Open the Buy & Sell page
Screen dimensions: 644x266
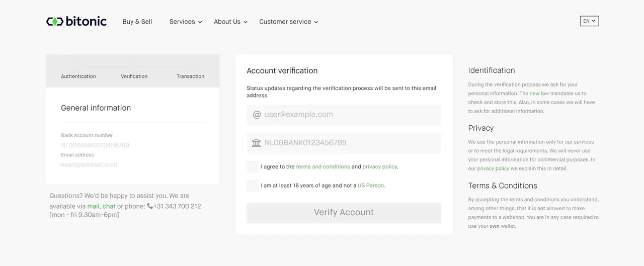pyautogui.click(x=137, y=22)
